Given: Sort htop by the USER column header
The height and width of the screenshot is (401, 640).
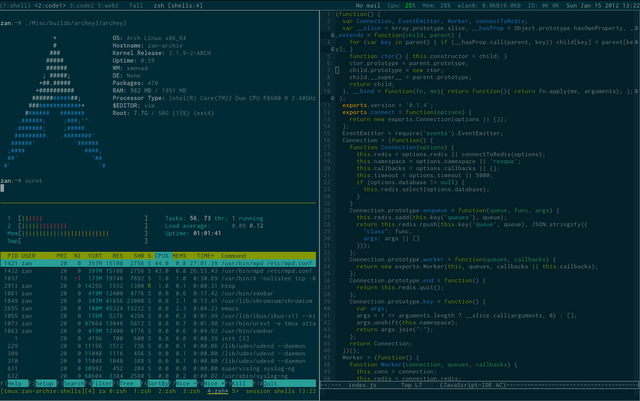Looking at the screenshot, I should point(28,256).
